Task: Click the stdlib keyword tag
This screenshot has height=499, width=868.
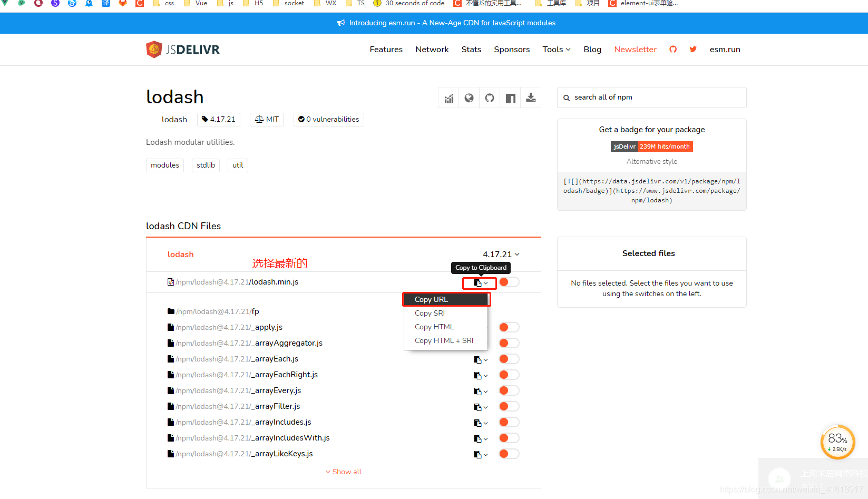Action: (206, 165)
